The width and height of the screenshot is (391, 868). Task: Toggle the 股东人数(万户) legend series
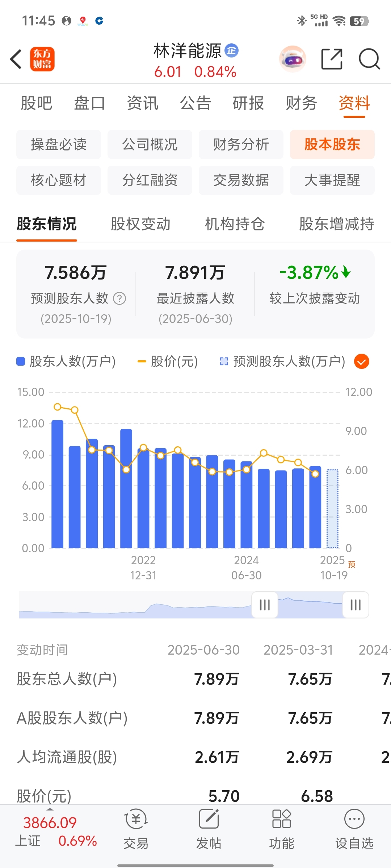point(66,361)
